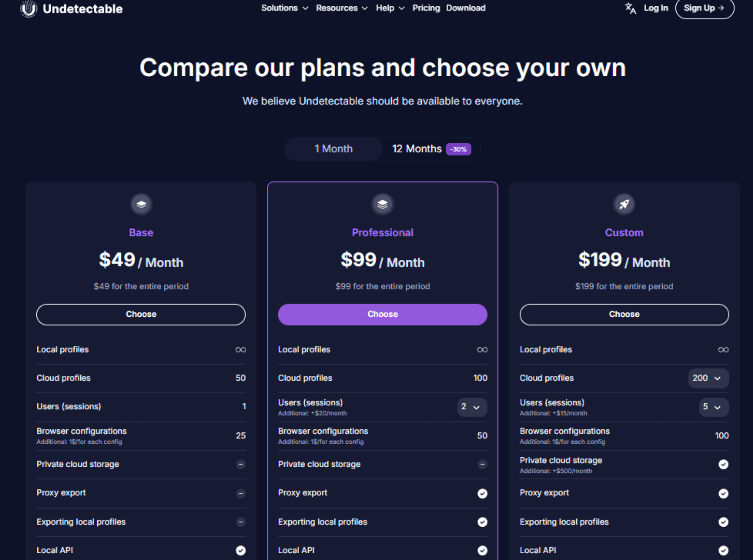
Task: Open the Professional plan Users sessions dropdown
Action: tap(471, 407)
